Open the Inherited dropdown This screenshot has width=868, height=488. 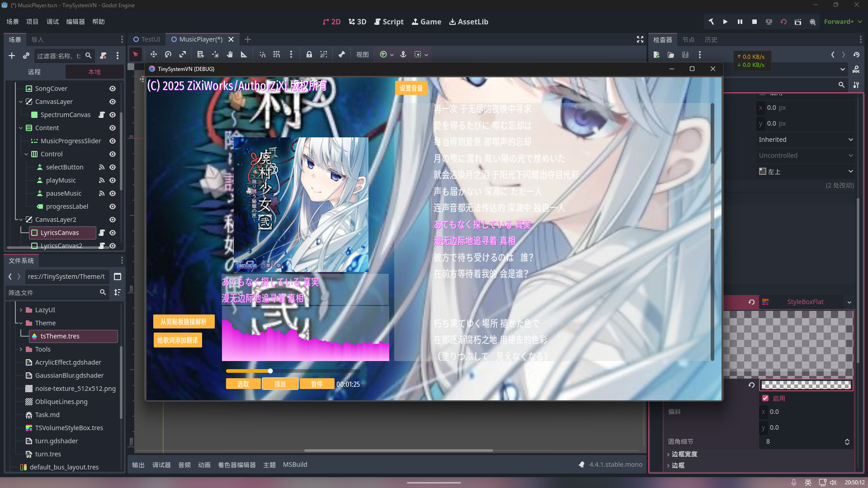[x=806, y=140]
